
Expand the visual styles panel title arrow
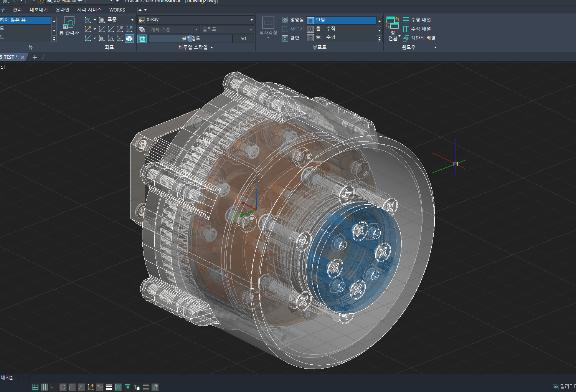pos(212,47)
